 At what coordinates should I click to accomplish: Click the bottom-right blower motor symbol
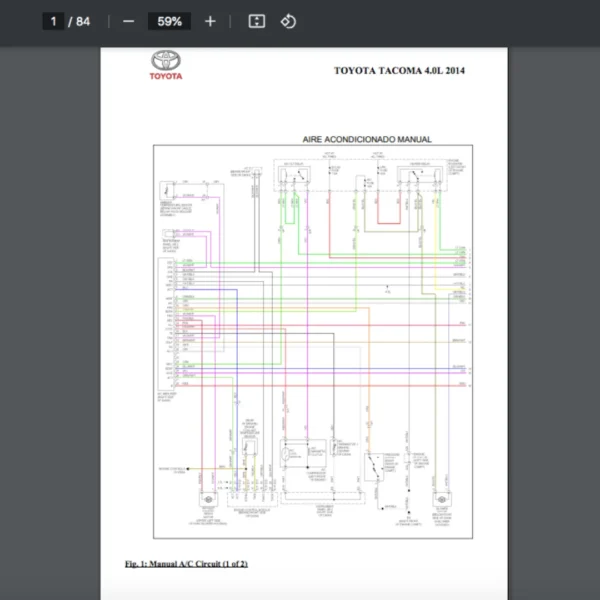(441, 501)
